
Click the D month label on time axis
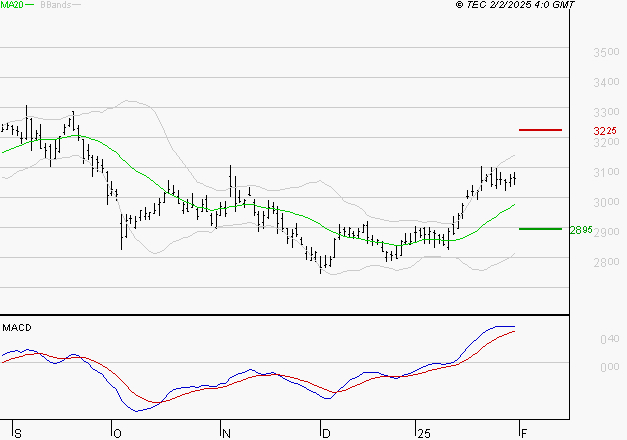[326, 433]
